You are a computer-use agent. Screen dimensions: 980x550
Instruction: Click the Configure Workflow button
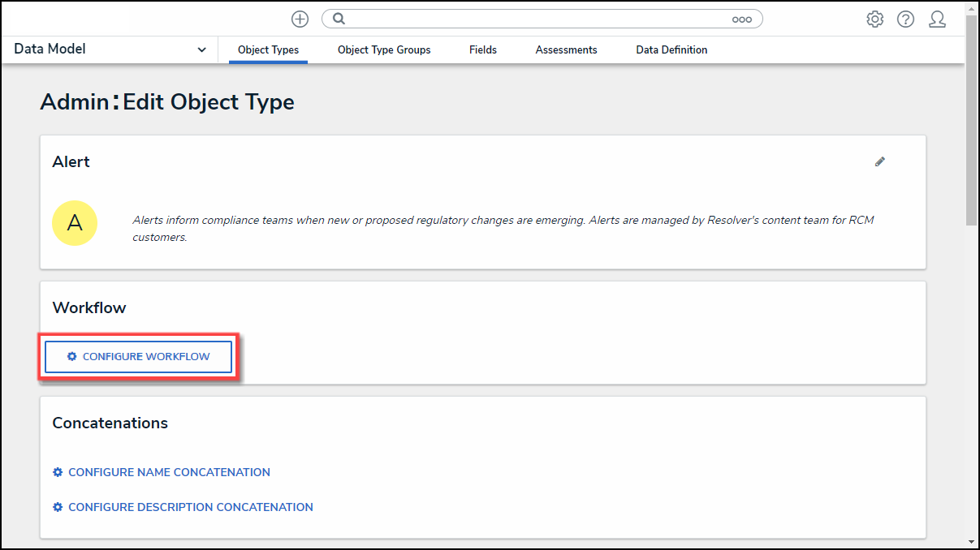point(138,357)
